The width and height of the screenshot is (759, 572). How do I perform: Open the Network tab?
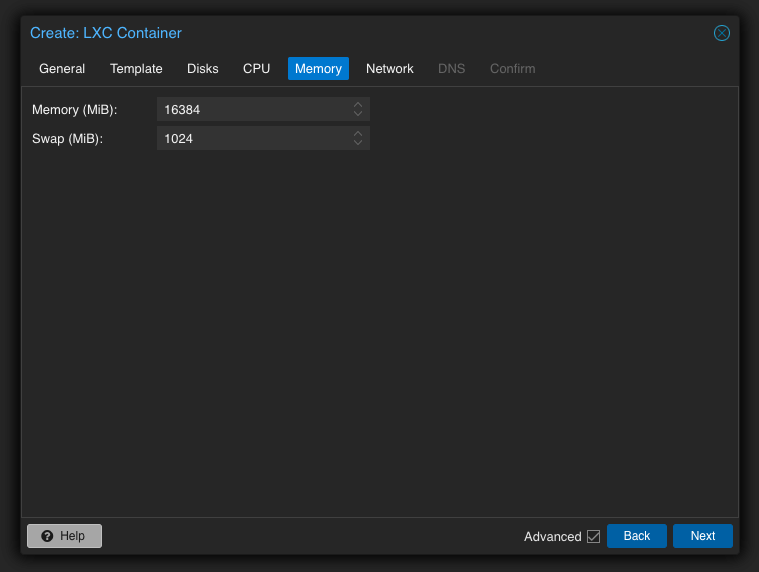click(x=389, y=69)
